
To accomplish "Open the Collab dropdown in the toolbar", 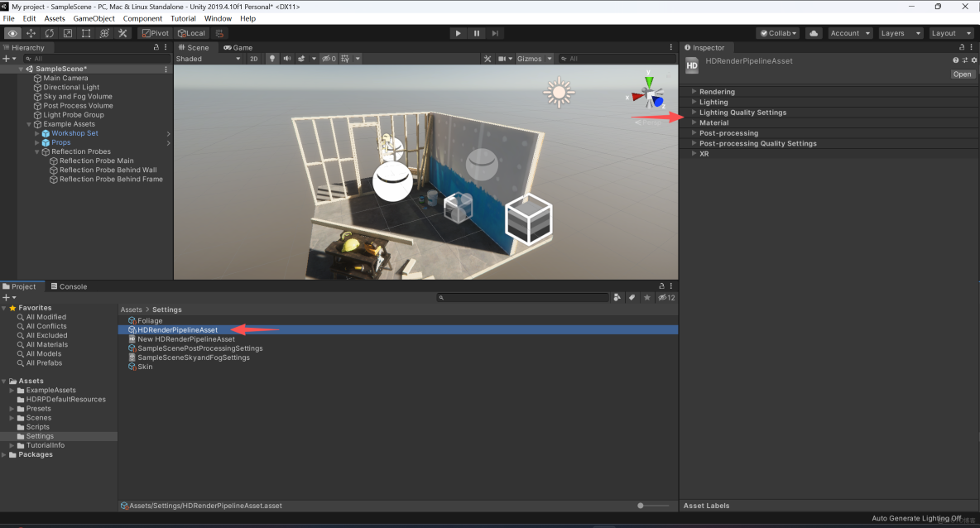I will click(x=776, y=33).
